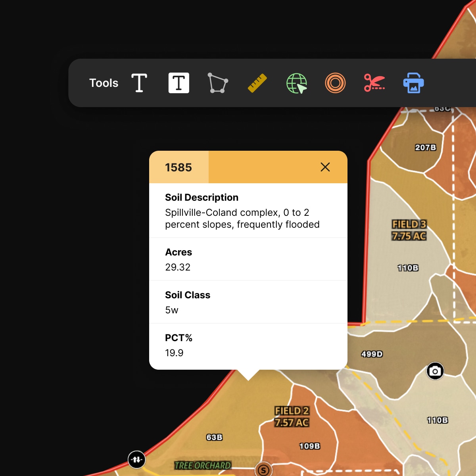Click the Soil Class value 5w
This screenshot has width=476, height=476.
pos(172,310)
